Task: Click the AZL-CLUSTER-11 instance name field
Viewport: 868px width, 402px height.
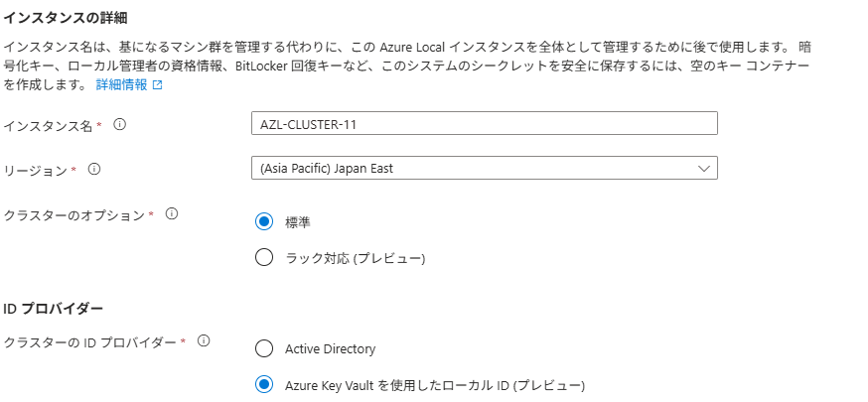Action: [485, 123]
